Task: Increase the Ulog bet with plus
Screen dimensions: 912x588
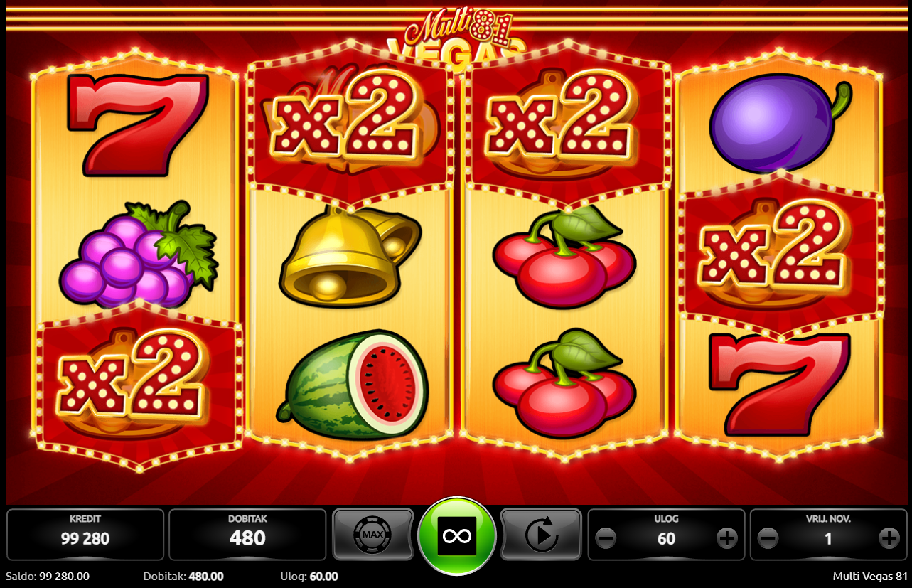Action: [x=727, y=538]
